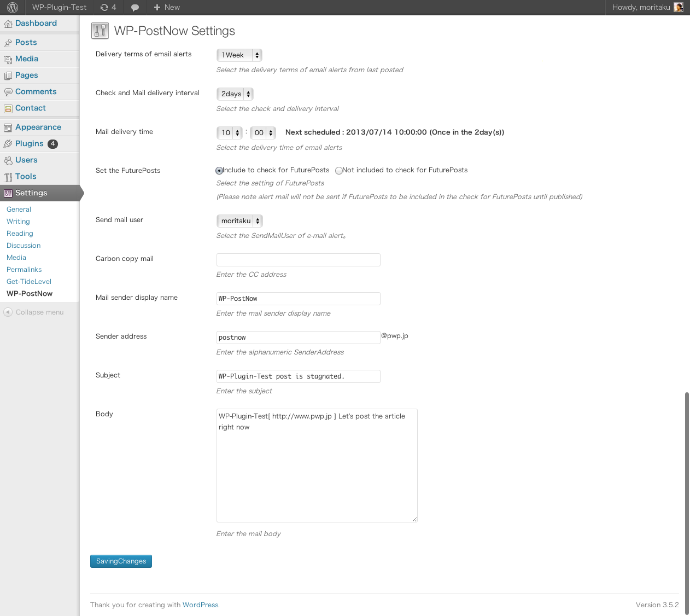The image size is (690, 616).
Task: Open the Pages menu
Action: pos(27,75)
